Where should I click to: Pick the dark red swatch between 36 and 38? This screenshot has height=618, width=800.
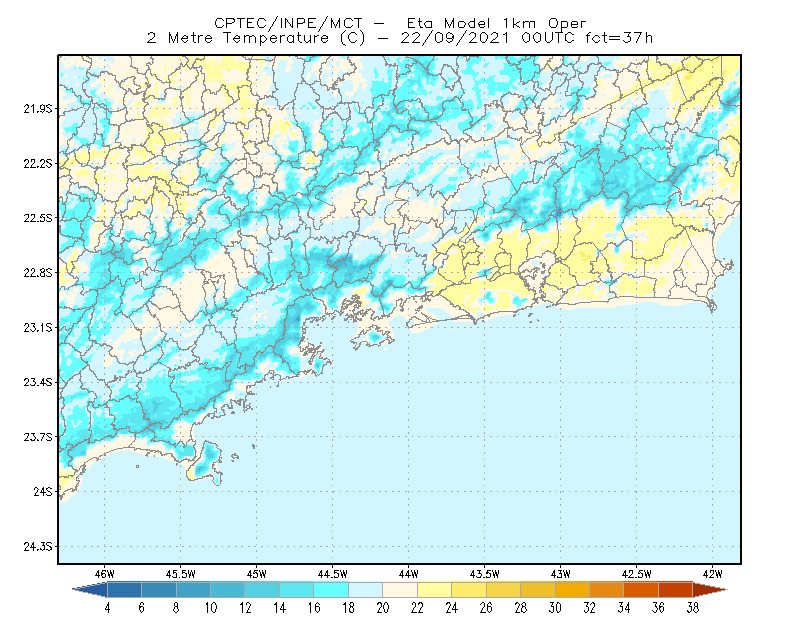point(676,590)
